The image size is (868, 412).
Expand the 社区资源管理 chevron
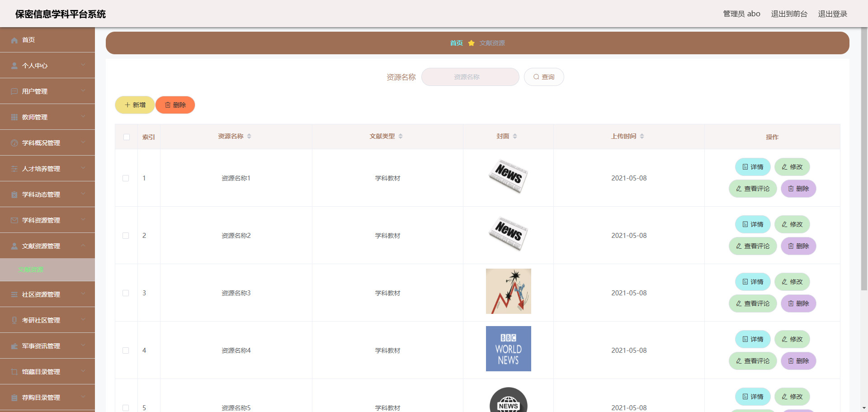coord(83,294)
